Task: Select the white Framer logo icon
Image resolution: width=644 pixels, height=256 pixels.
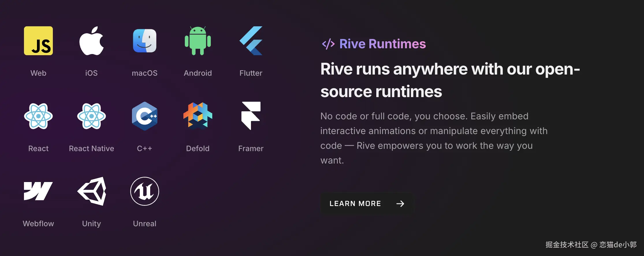Action: [x=251, y=116]
